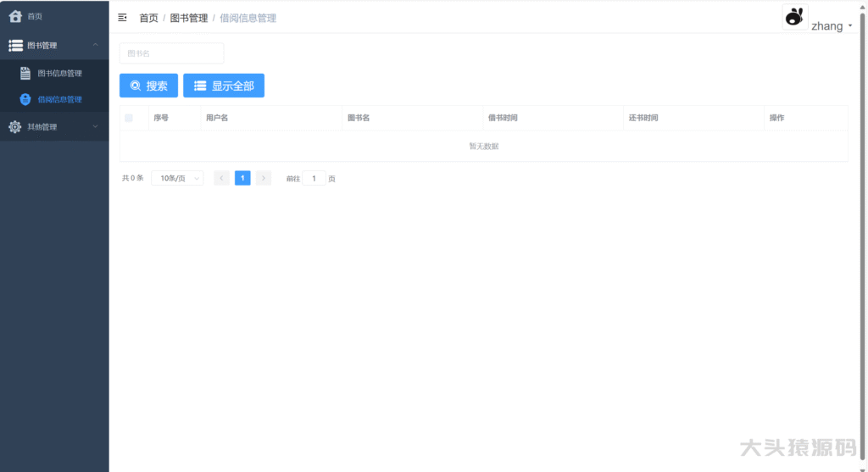The width and height of the screenshot is (868, 472).
Task: Click the 其他管理 expand chevron
Action: 95,127
